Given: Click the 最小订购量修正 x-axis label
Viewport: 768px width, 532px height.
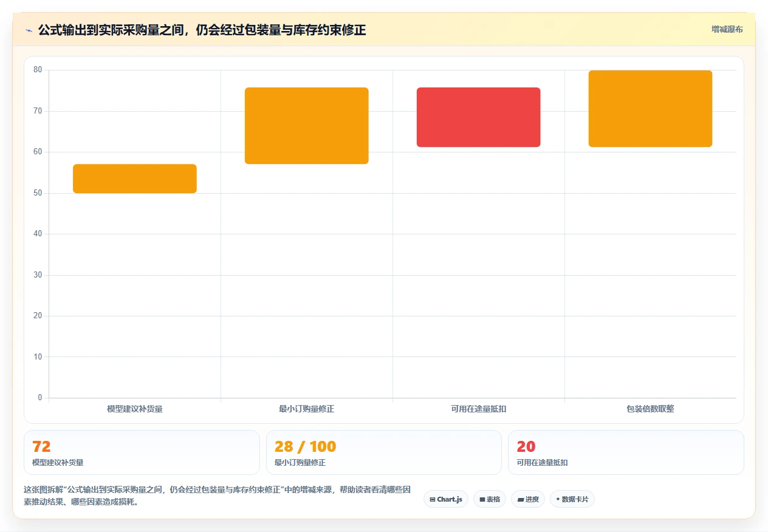Looking at the screenshot, I should pyautogui.click(x=307, y=409).
